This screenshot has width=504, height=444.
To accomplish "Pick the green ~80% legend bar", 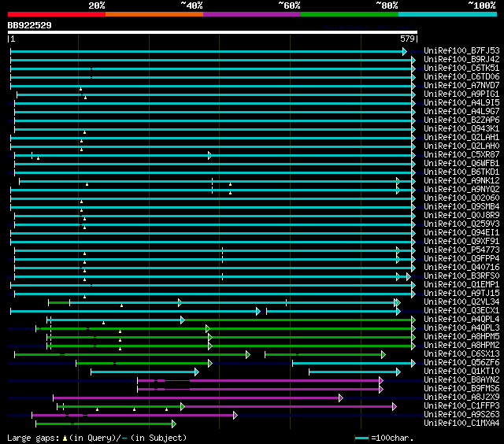I will [x=349, y=14].
